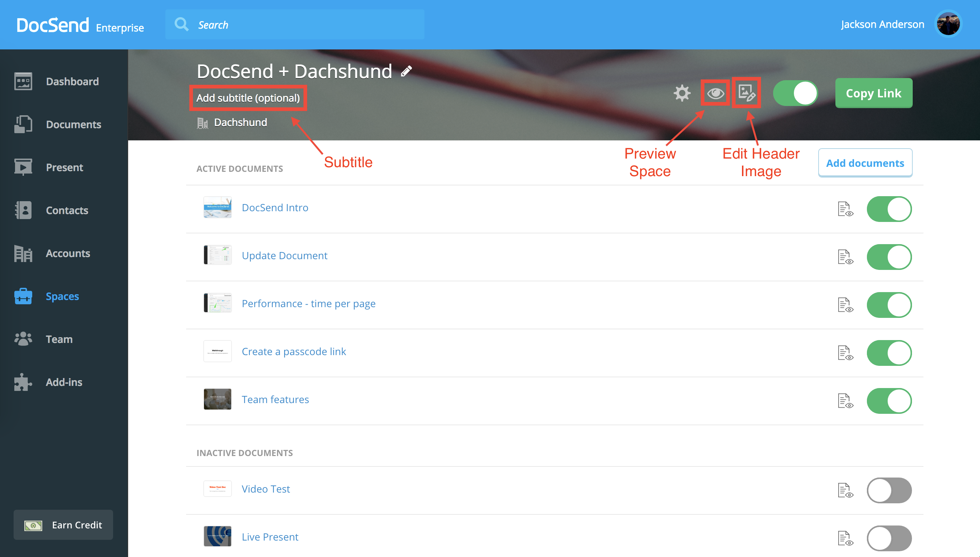Click the Update Document thumbnail
Screen dimensions: 980x557
[217, 255]
